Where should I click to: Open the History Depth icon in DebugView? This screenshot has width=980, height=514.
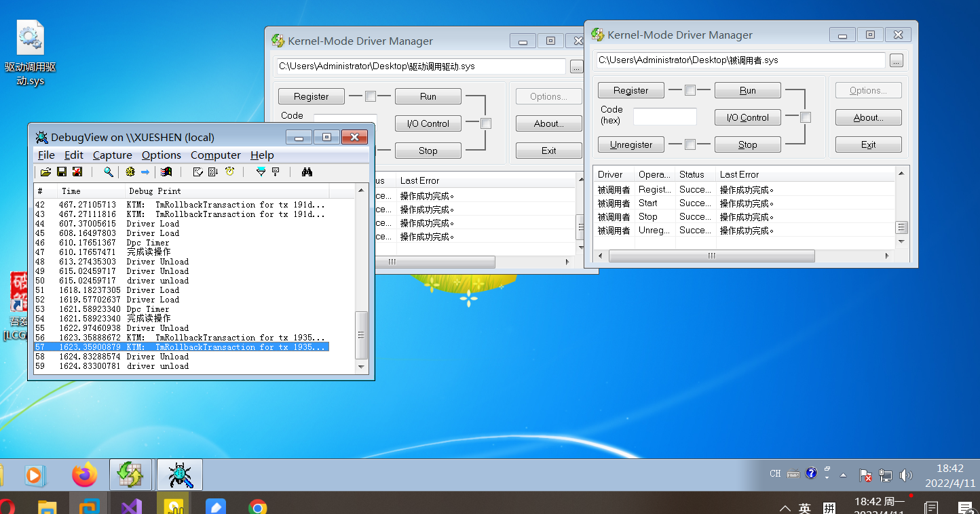(x=276, y=172)
